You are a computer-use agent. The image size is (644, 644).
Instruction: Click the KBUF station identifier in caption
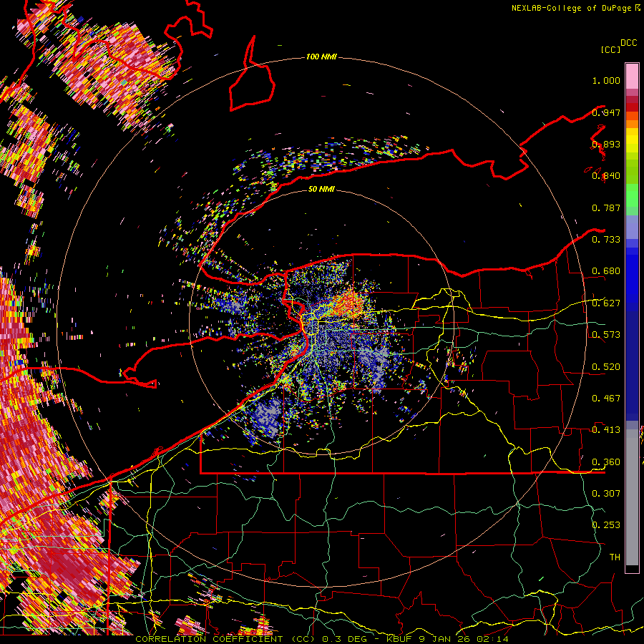[x=399, y=639]
